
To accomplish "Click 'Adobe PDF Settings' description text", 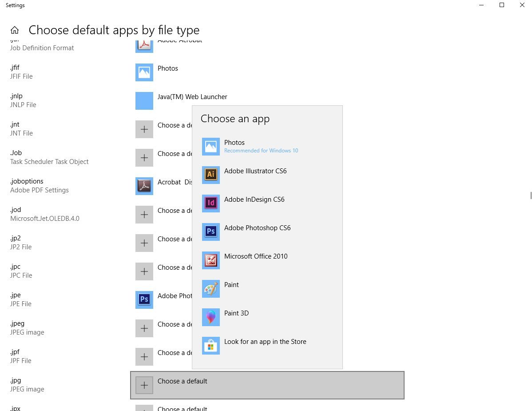I will pyautogui.click(x=40, y=190).
